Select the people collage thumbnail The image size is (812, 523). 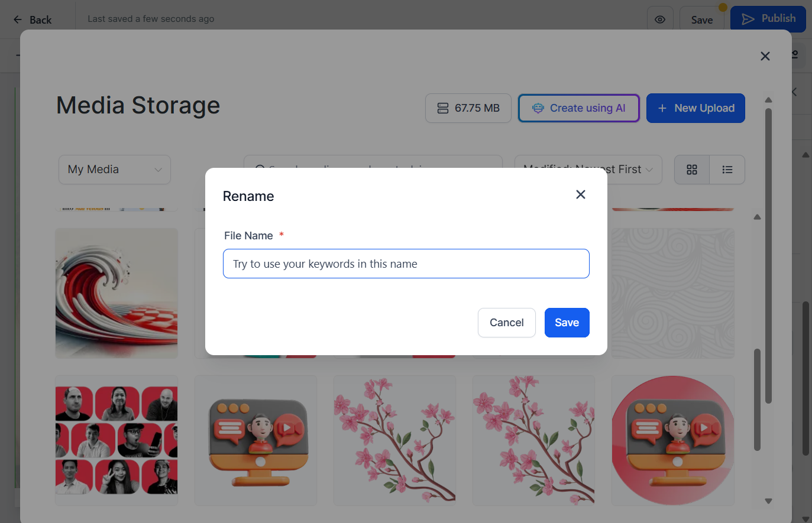click(117, 440)
